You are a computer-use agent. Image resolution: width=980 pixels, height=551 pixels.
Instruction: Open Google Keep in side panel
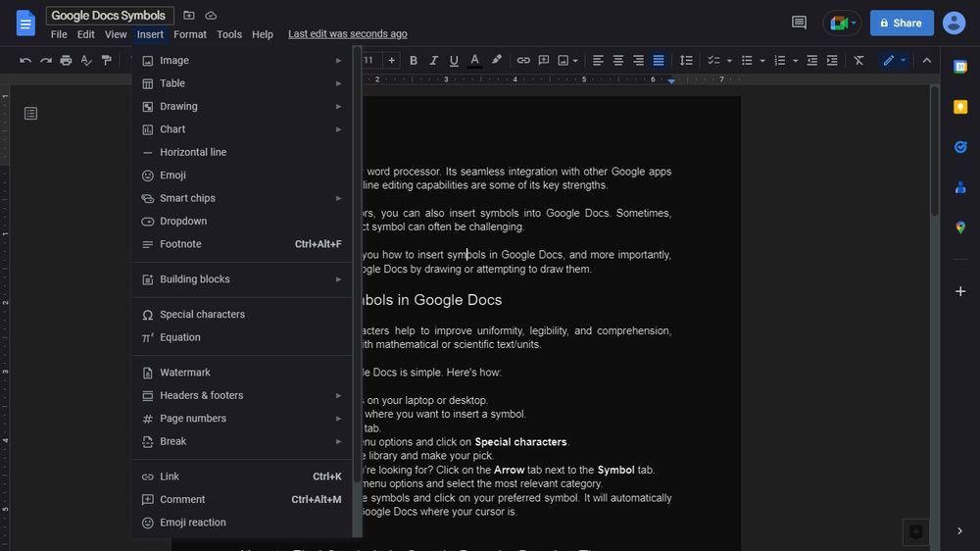(960, 107)
